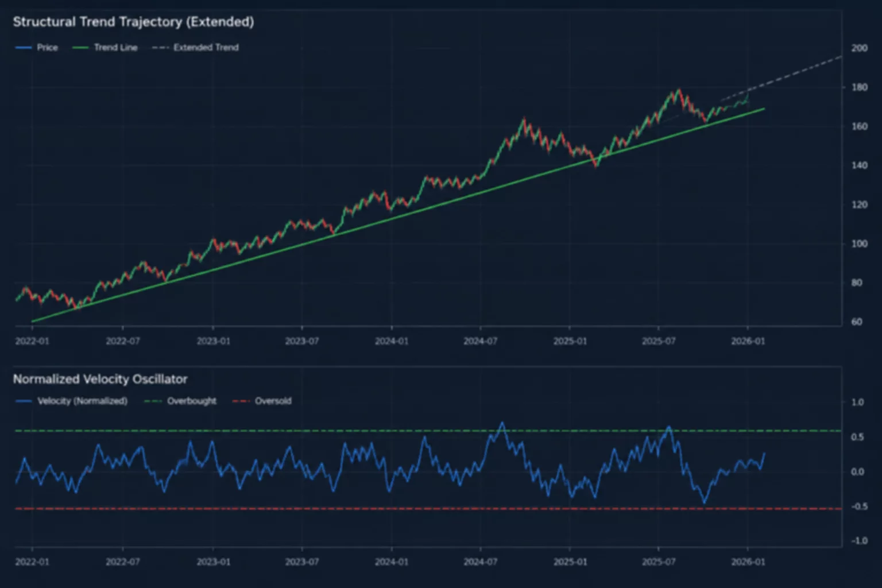This screenshot has width=882, height=588.
Task: Click 2023-01 on the price chart date axis
Action: click(x=213, y=341)
